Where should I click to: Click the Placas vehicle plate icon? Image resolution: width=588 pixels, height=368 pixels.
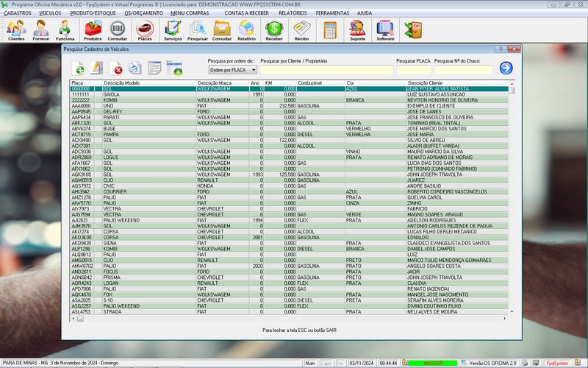pos(145,29)
